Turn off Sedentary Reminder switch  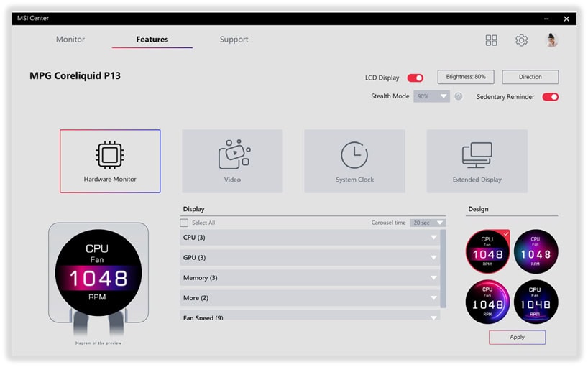550,97
